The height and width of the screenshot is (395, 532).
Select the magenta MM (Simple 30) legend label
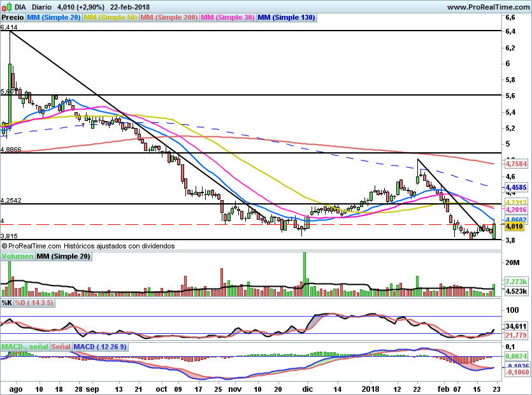227,17
